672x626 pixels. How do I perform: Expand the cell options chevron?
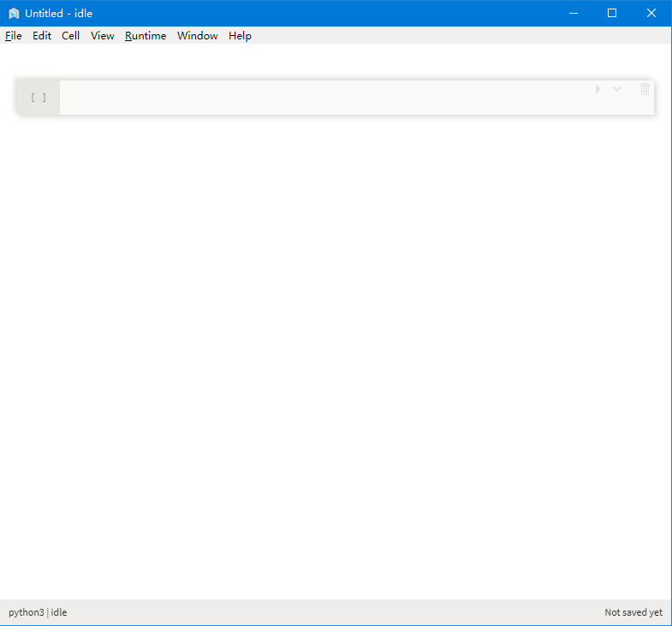coord(617,89)
